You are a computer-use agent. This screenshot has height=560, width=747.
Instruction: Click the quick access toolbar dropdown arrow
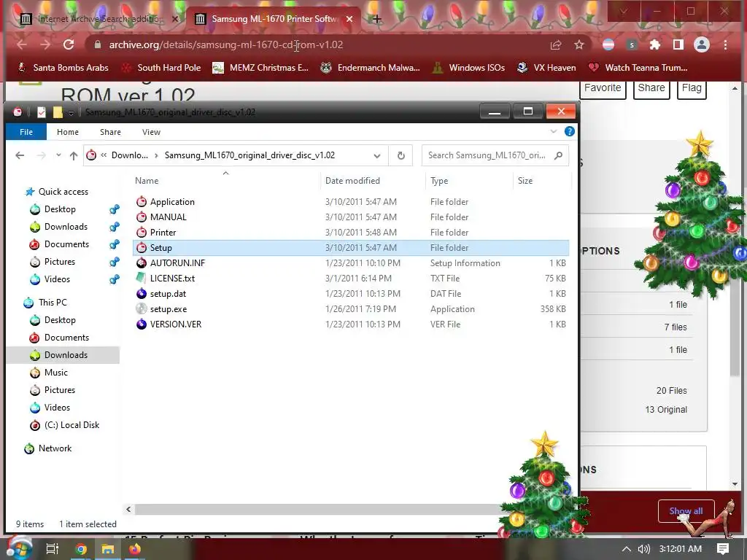coord(71,112)
